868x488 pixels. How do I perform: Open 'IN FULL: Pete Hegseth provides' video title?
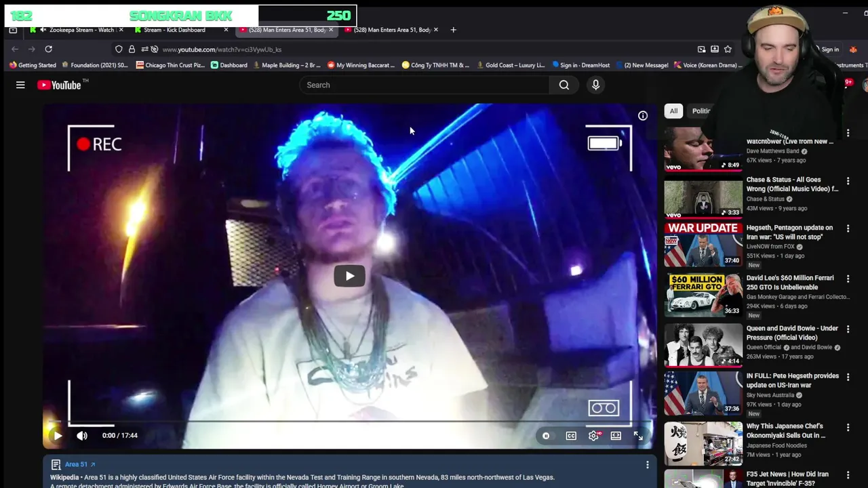point(793,380)
